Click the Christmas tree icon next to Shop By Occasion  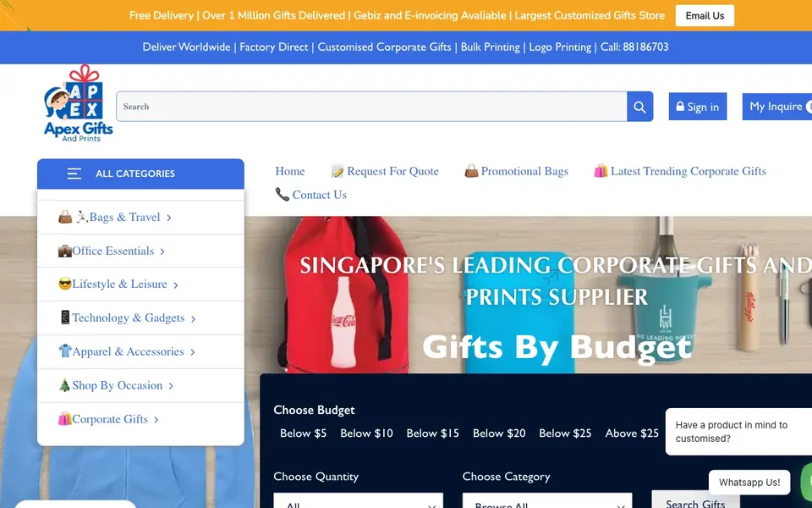coord(65,385)
